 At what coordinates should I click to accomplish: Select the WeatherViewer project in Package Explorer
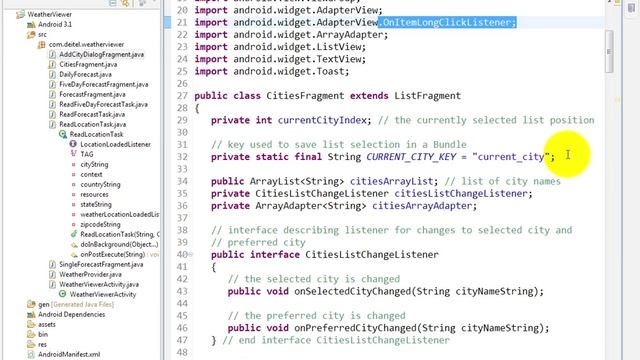pos(49,14)
